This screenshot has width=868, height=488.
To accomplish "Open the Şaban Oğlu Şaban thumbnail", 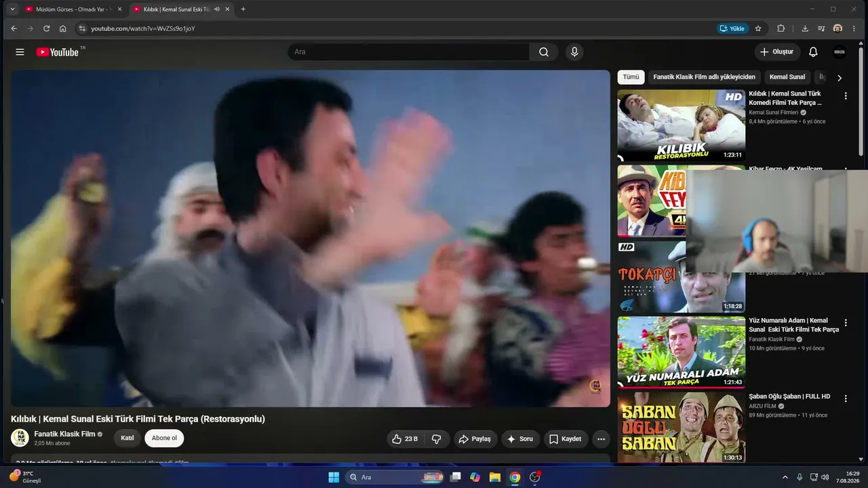I will click(x=681, y=428).
